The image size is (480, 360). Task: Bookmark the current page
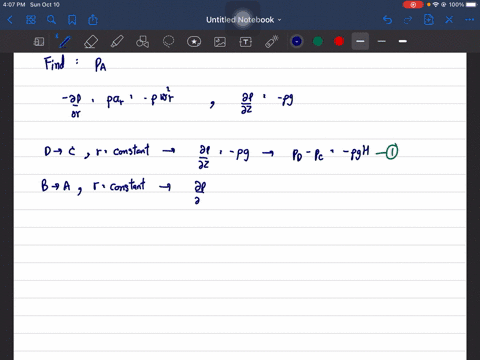pyautogui.click(x=72, y=20)
